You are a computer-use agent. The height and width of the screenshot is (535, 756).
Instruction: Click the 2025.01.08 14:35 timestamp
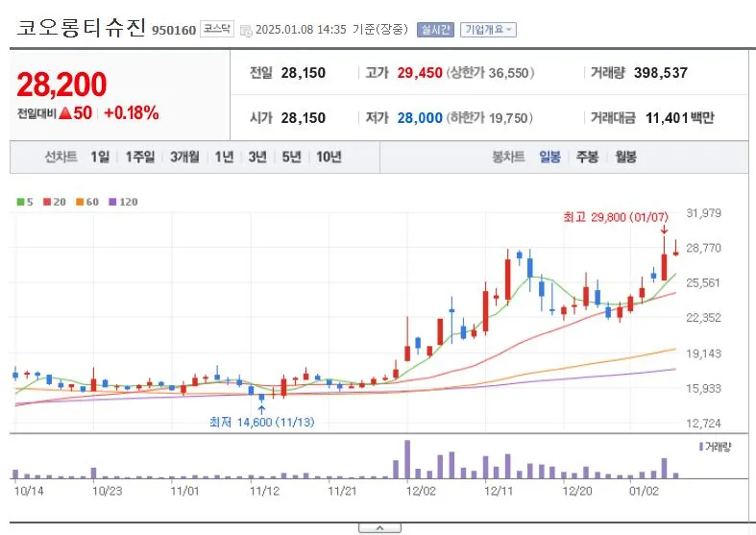pyautogui.click(x=301, y=30)
